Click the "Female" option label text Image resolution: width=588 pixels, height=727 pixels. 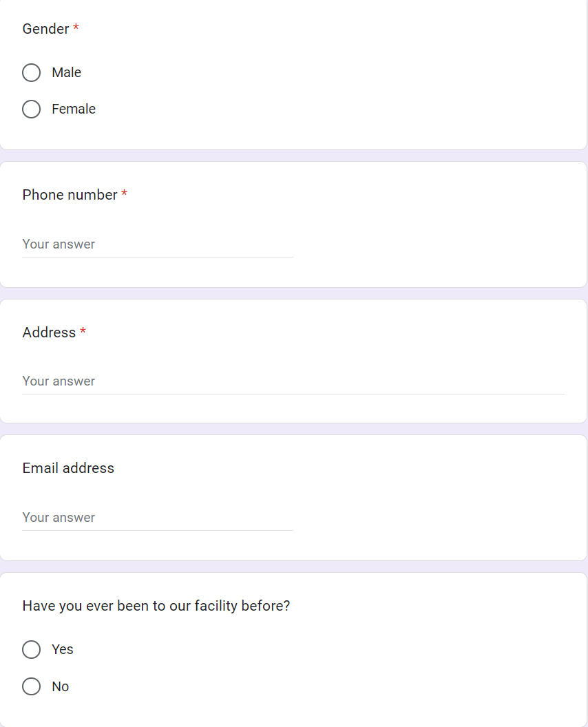[x=73, y=109]
